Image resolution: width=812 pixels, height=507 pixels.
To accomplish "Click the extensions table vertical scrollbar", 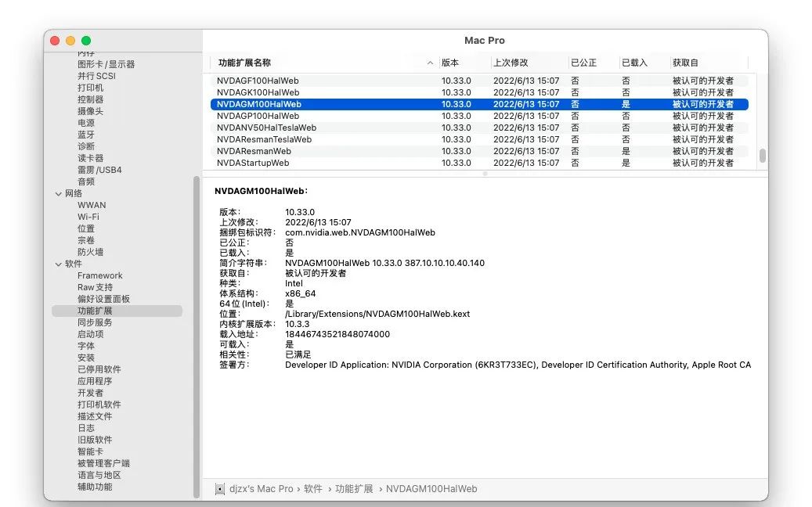I will (763, 155).
